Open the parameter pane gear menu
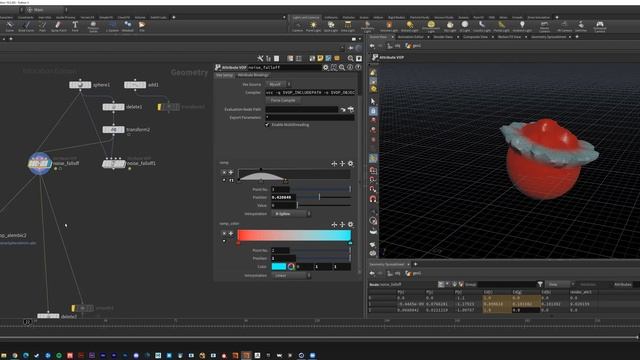This screenshot has height=360, width=640. (326, 67)
